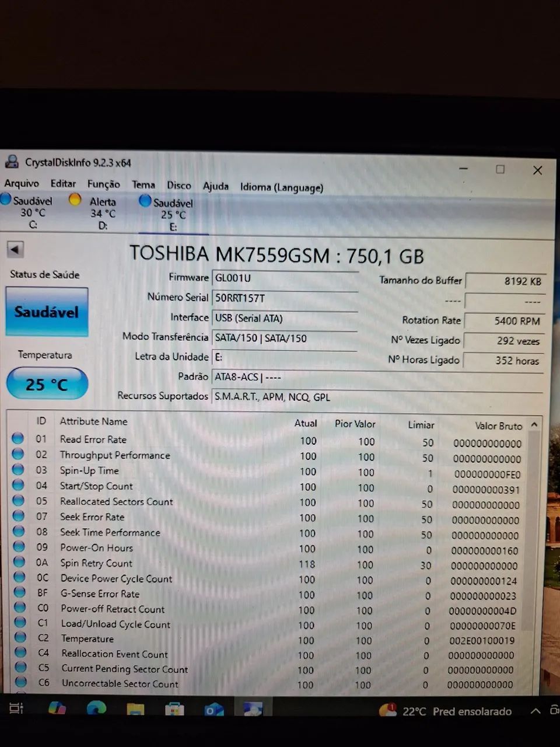
Task: Click the status circle next to Reallocated Sectors Count
Action: 17,500
